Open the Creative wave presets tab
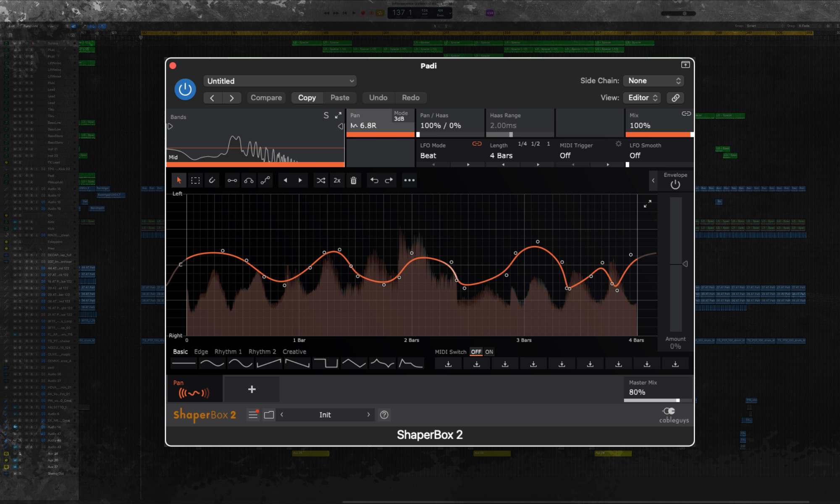 click(294, 352)
